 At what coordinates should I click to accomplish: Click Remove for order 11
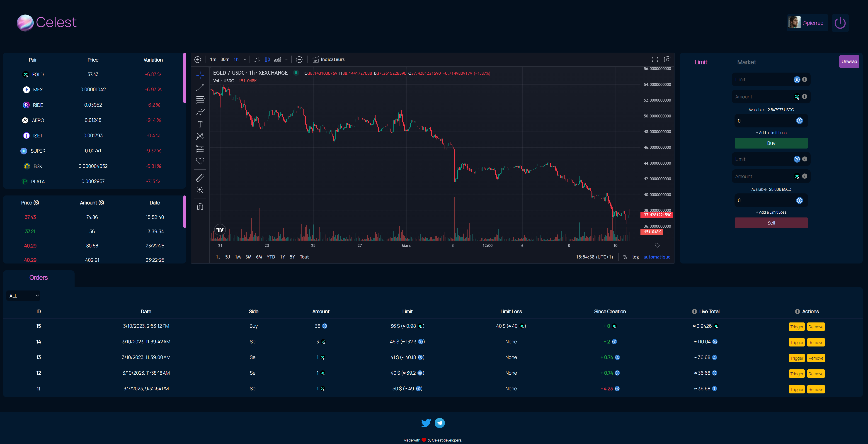point(816,389)
